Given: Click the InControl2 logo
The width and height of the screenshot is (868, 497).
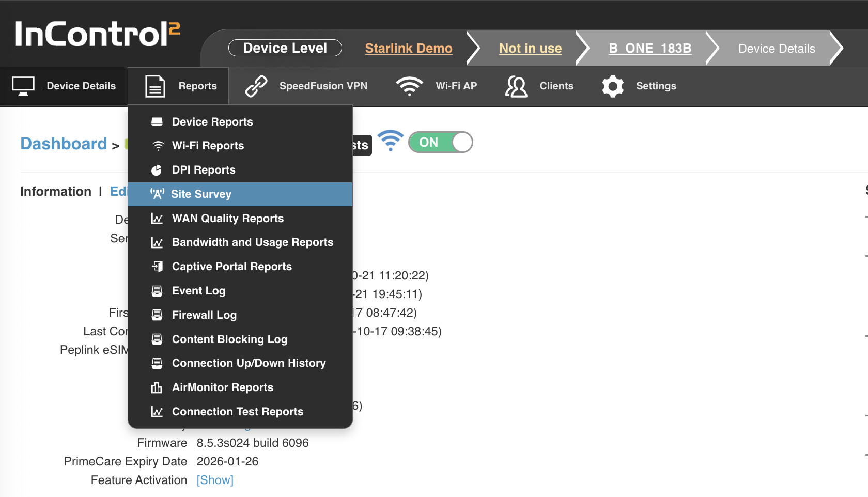Looking at the screenshot, I should [98, 34].
